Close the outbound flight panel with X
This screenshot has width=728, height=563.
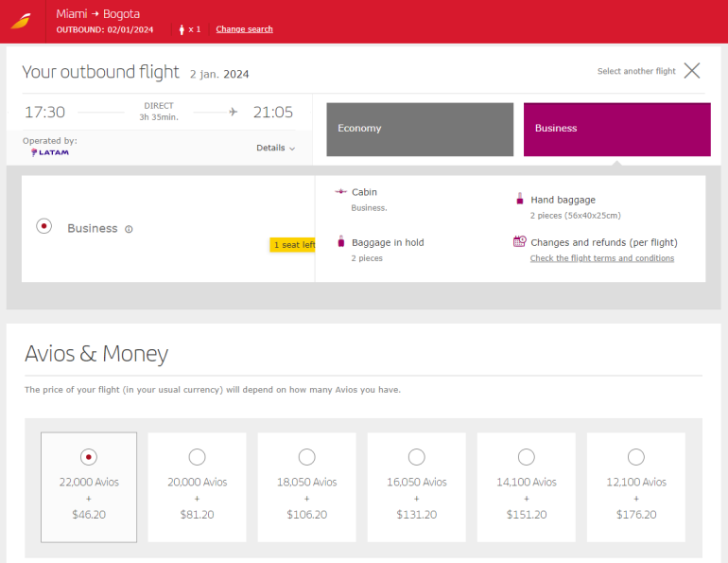pos(692,71)
